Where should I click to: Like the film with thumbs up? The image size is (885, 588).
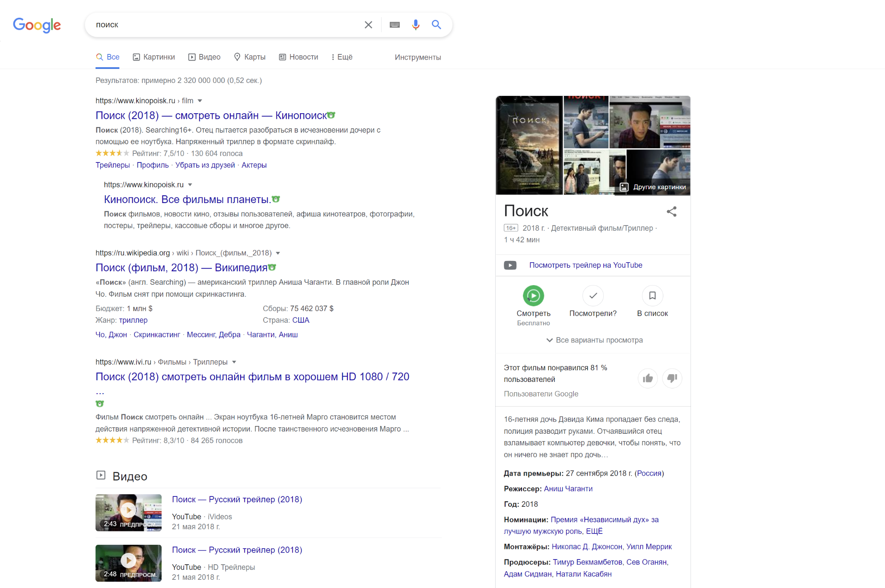[648, 378]
